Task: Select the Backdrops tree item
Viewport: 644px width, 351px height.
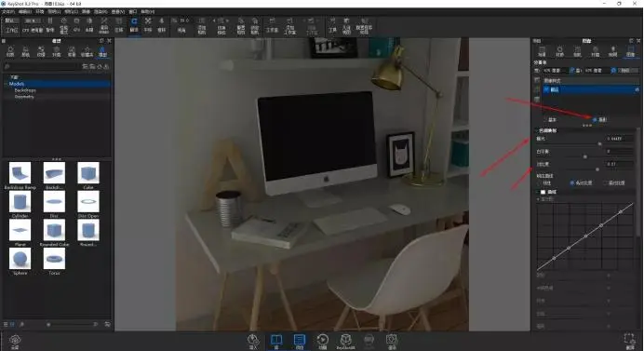Action: tap(25, 90)
